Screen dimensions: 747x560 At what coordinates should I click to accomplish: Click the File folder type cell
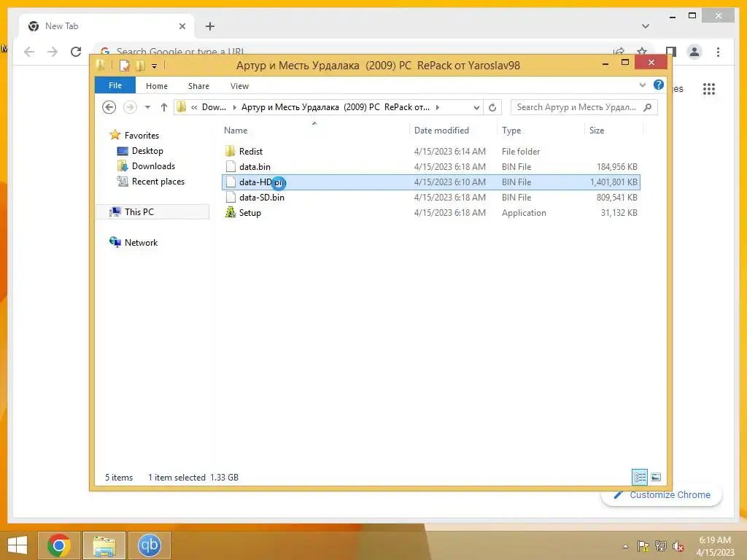click(x=521, y=152)
